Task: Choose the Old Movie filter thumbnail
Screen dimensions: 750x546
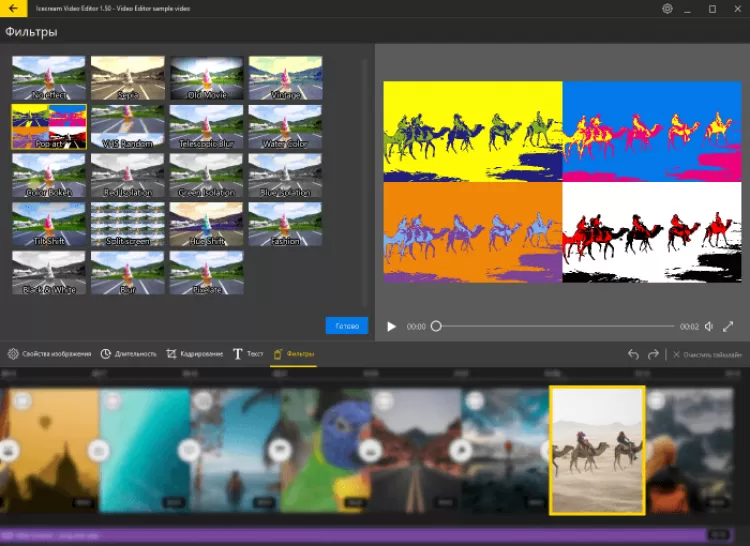Action: tap(206, 77)
